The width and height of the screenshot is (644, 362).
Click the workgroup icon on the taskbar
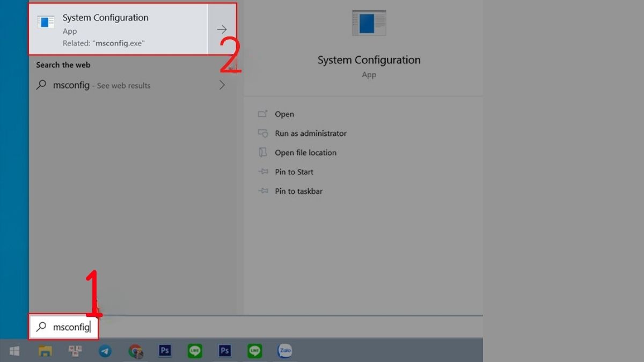click(75, 351)
